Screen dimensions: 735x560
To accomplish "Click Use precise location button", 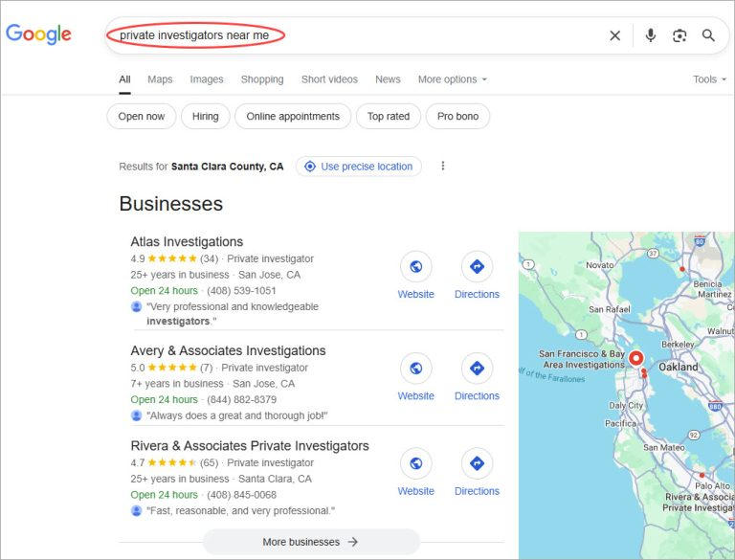I will pos(358,167).
